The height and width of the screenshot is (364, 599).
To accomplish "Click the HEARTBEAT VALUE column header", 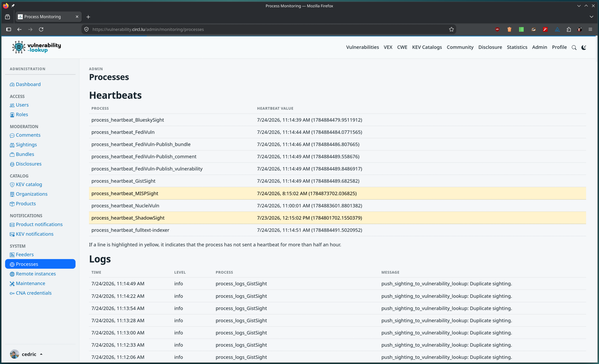I will pyautogui.click(x=275, y=108).
